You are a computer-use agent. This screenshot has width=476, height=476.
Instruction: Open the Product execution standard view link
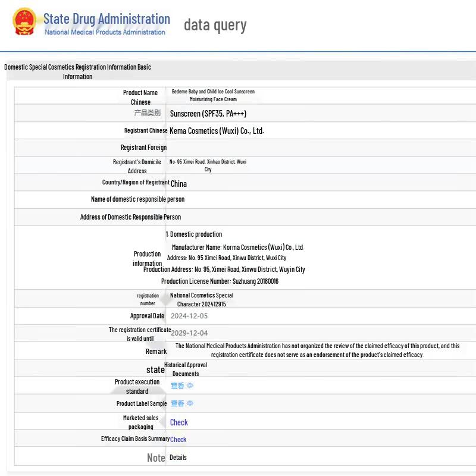(177, 386)
